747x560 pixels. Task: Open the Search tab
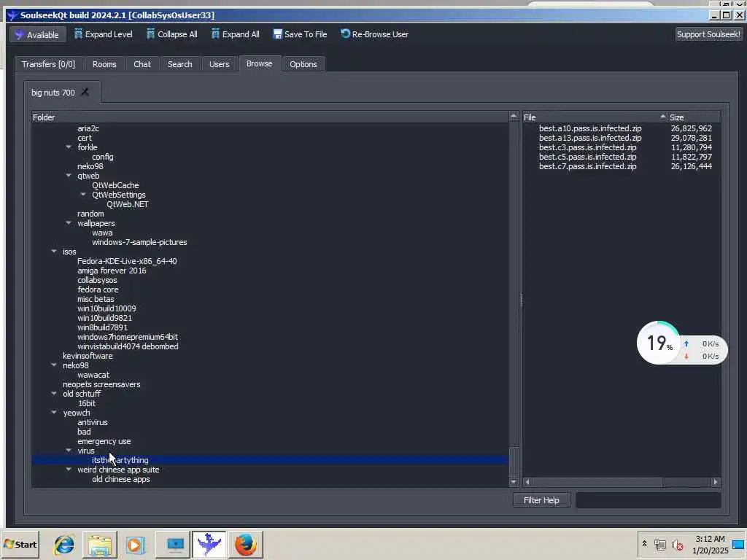click(x=179, y=64)
